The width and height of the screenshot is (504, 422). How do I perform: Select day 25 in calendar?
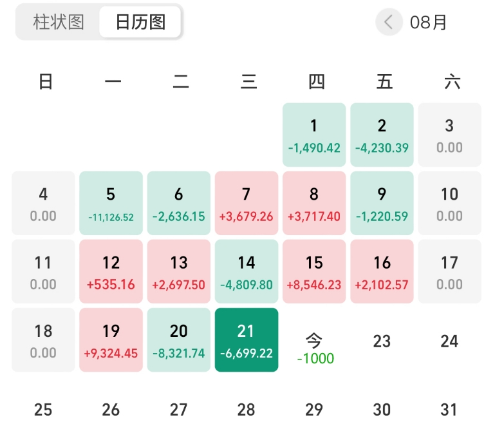pos(43,410)
